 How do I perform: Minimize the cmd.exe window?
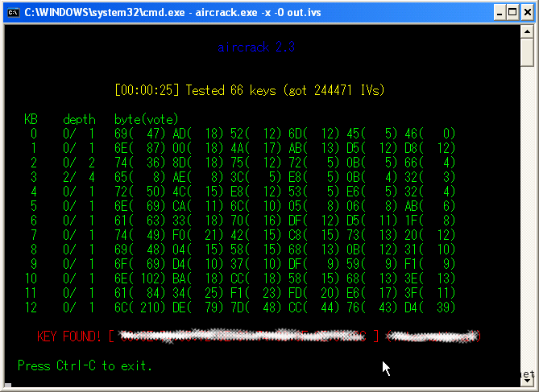click(500, 13)
